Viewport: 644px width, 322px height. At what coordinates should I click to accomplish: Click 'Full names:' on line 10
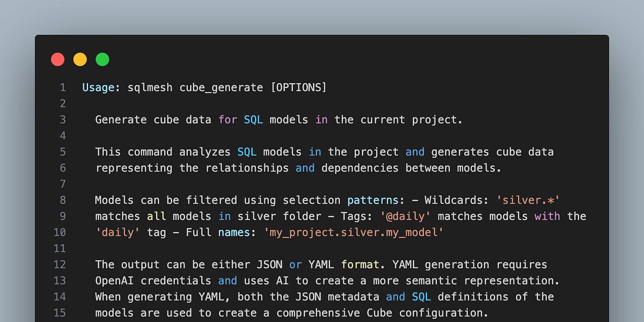coord(221,232)
